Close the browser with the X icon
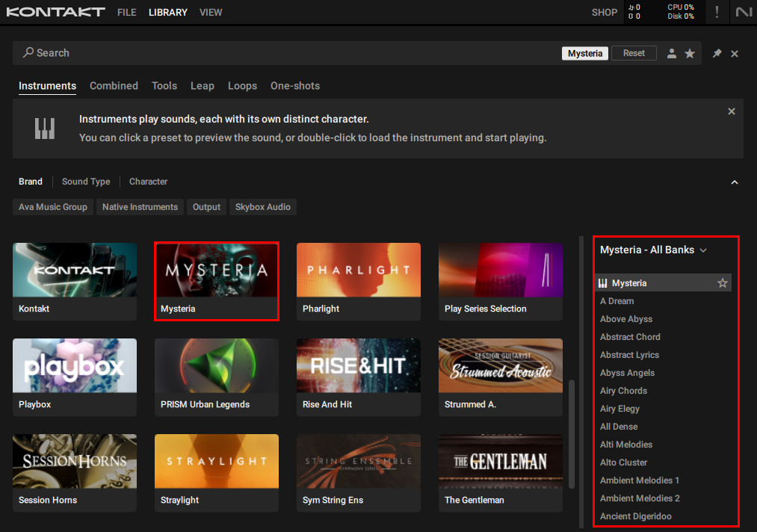 pos(735,54)
